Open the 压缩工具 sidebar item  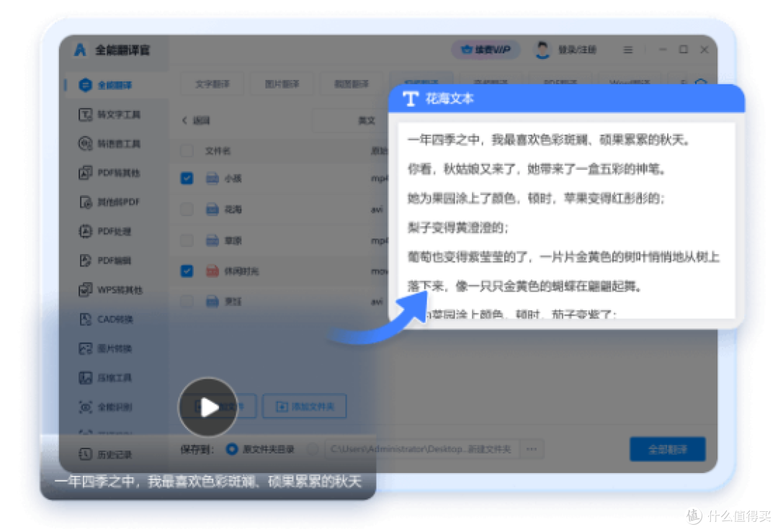(x=104, y=377)
